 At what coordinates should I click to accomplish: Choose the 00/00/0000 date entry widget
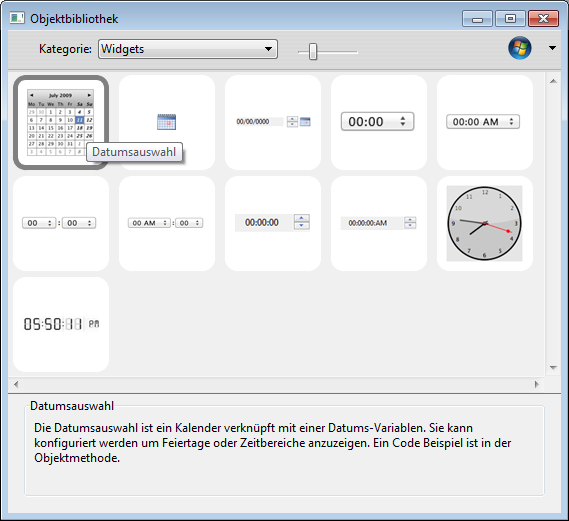tap(273, 122)
